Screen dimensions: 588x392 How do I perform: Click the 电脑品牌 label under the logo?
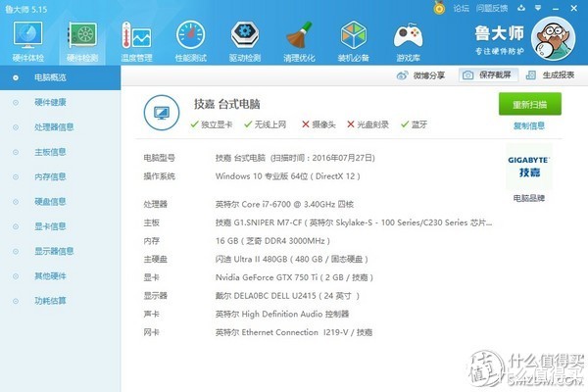529,198
